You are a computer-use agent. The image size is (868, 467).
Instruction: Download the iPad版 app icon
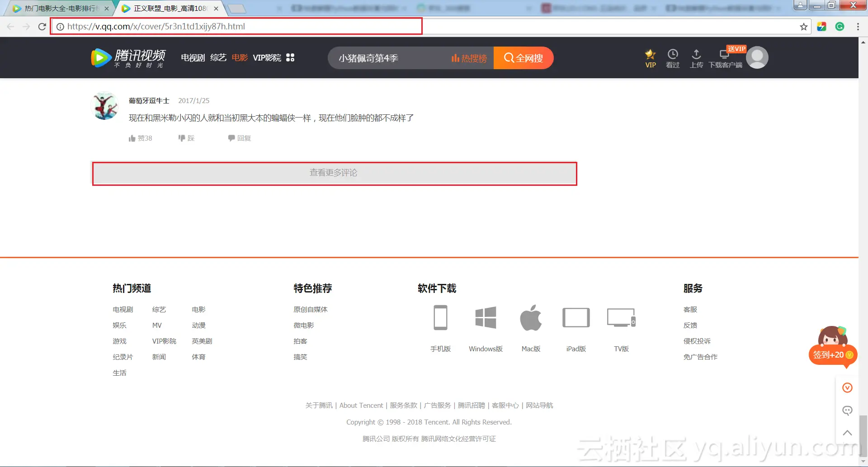click(x=576, y=317)
